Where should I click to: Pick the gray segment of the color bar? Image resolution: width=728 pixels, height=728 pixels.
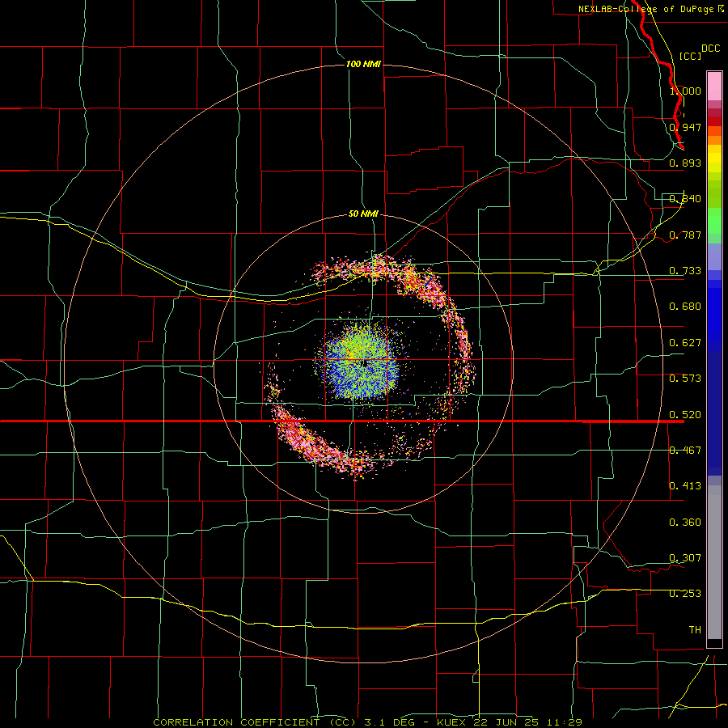[714, 562]
